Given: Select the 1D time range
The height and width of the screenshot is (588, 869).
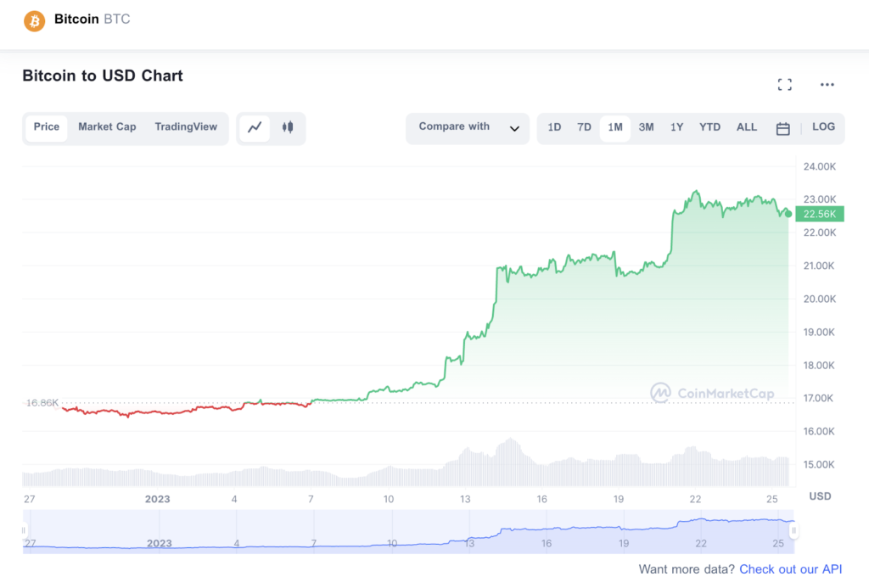Looking at the screenshot, I should (554, 127).
